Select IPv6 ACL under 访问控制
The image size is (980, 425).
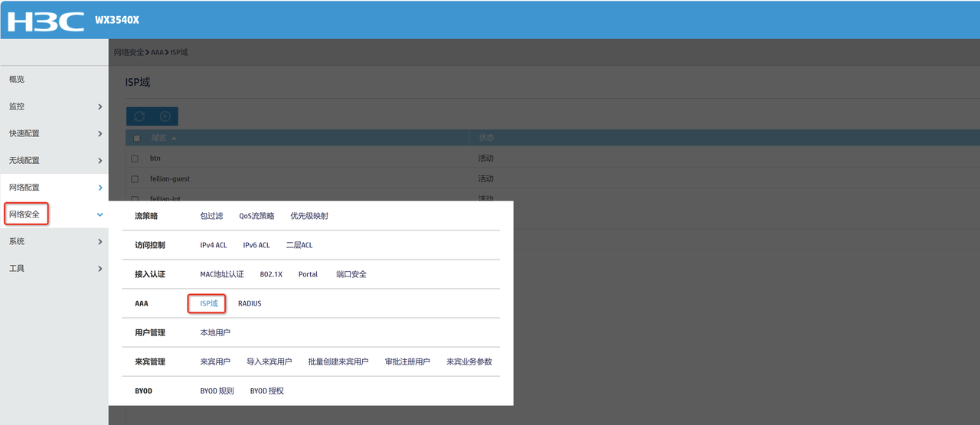click(x=256, y=245)
